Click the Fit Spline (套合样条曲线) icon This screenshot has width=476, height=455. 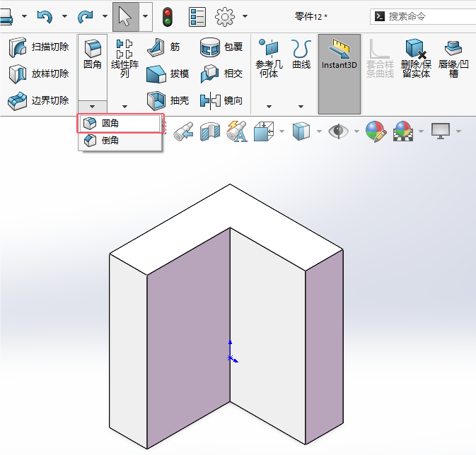click(380, 58)
